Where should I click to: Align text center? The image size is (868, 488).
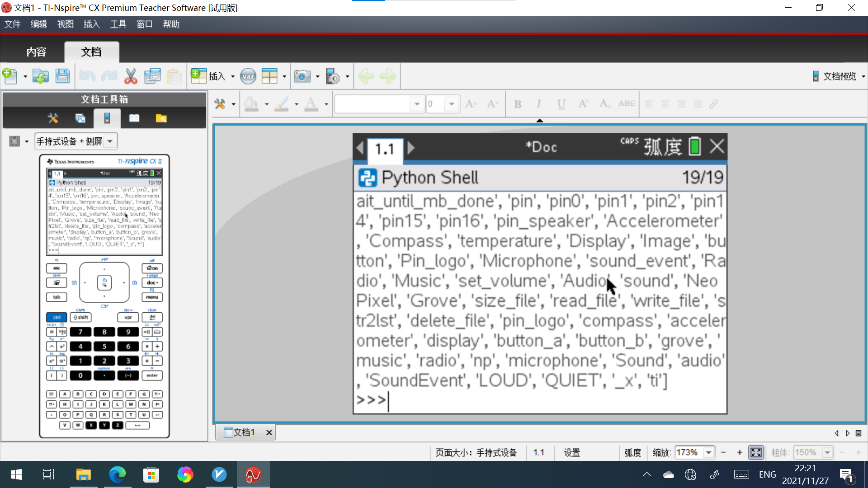click(x=665, y=104)
